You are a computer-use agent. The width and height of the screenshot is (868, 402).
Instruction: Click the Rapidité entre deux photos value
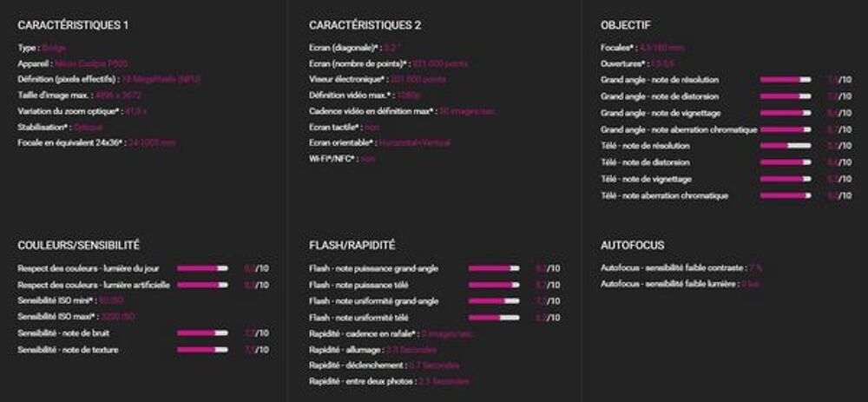pos(444,381)
